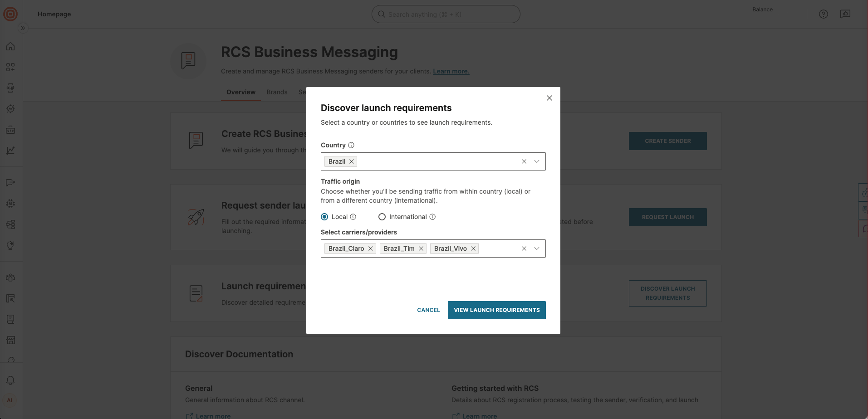868x419 pixels.
Task: Open the apps grid icon in sidebar
Action: (x=10, y=67)
